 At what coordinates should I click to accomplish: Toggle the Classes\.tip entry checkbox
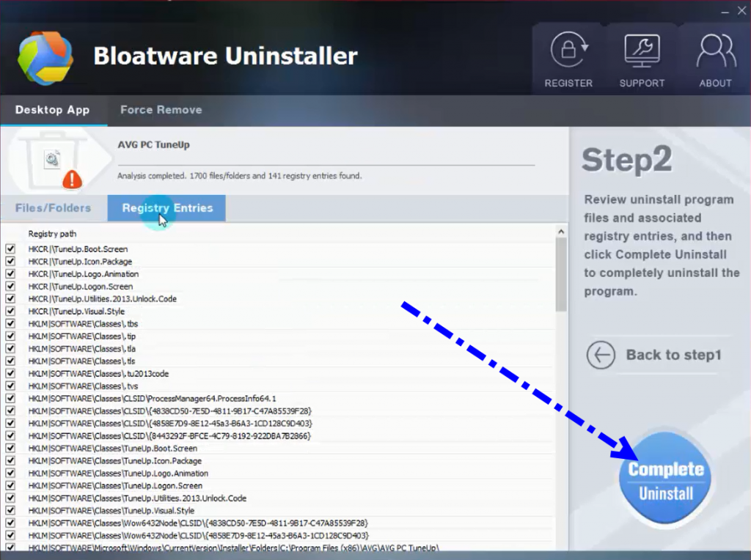(10, 336)
